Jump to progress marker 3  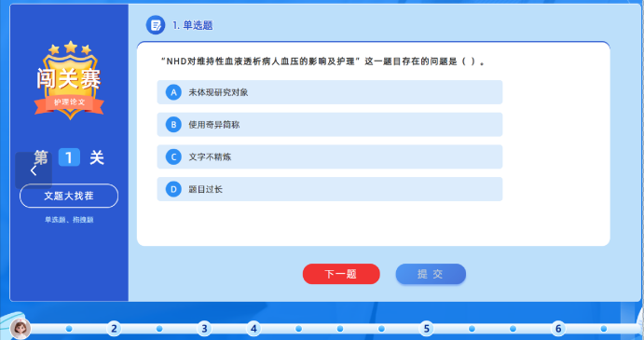204,329
